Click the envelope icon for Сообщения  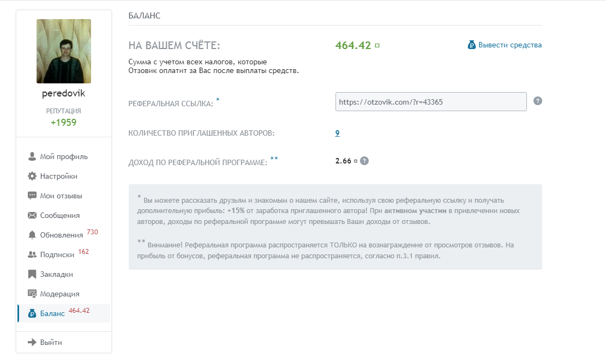point(32,216)
